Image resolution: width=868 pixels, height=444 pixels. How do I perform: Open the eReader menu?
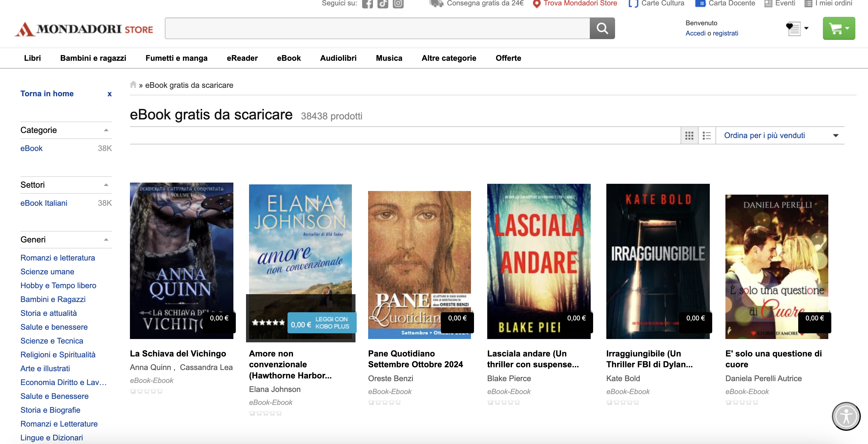point(242,58)
